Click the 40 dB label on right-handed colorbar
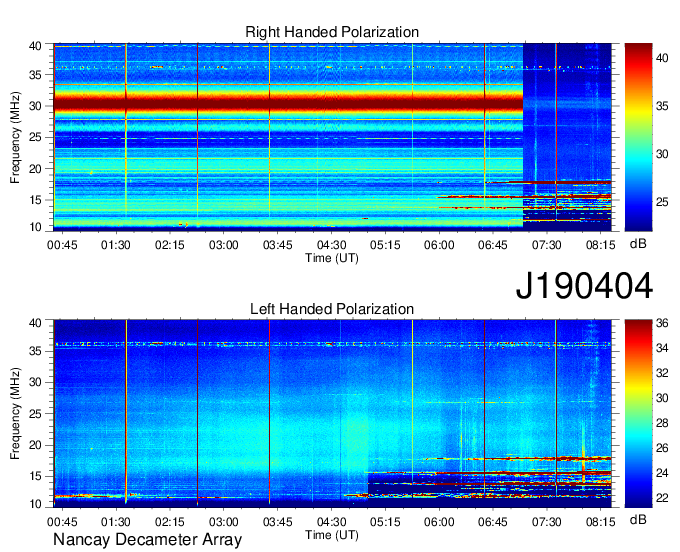Screen dimensions: 680x552 point(662,58)
